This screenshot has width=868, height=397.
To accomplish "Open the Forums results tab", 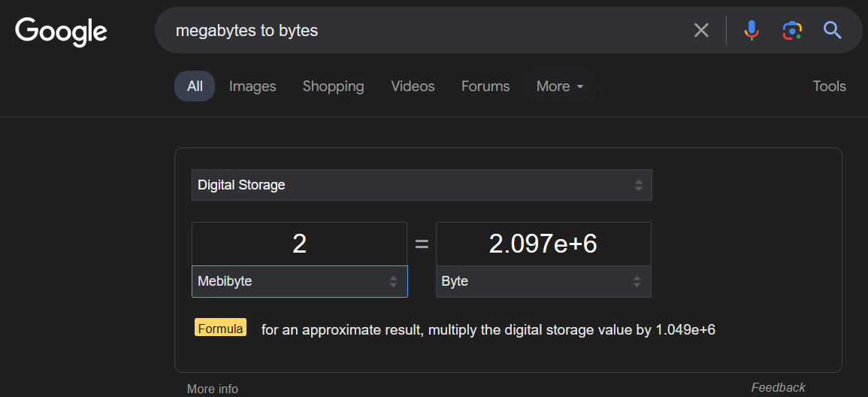I will click(485, 86).
